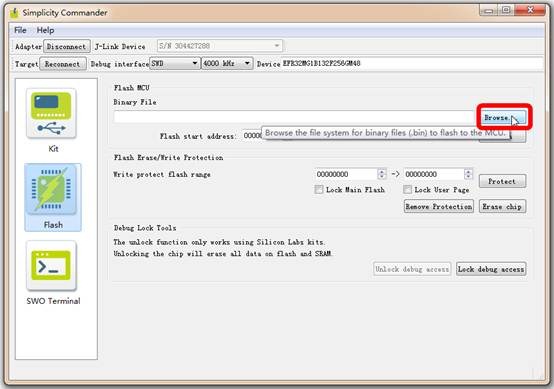Increase write protect start address spinner
Image resolution: width=554 pixels, height=389 pixels.
tap(381, 171)
